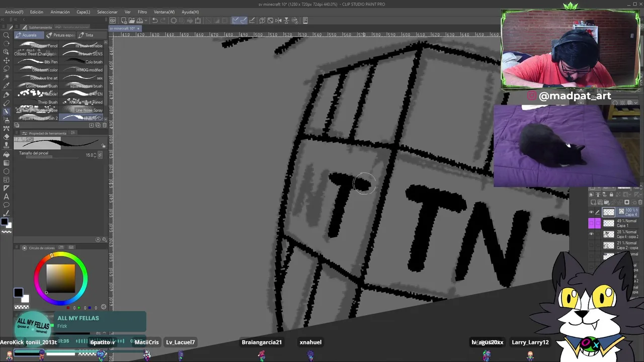The image size is (644, 362).
Task: Choose the Line Noise Spray brush
Action: coord(82,110)
